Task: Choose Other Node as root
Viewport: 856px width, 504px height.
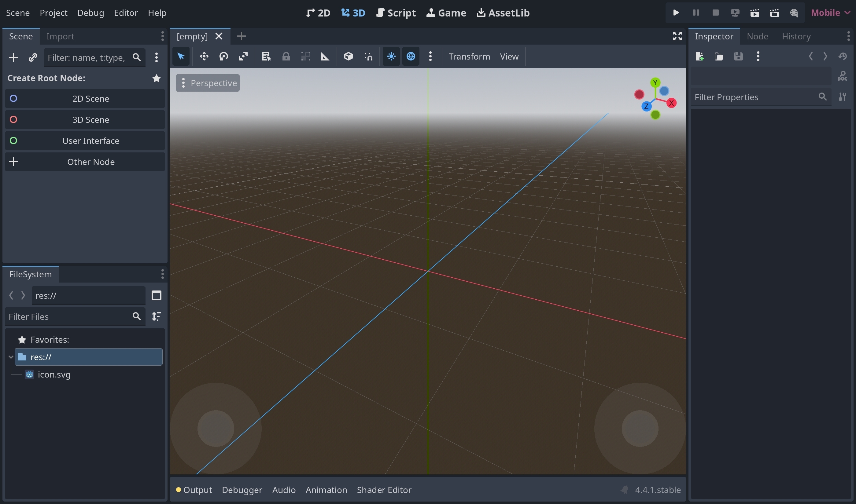Action: click(85, 162)
